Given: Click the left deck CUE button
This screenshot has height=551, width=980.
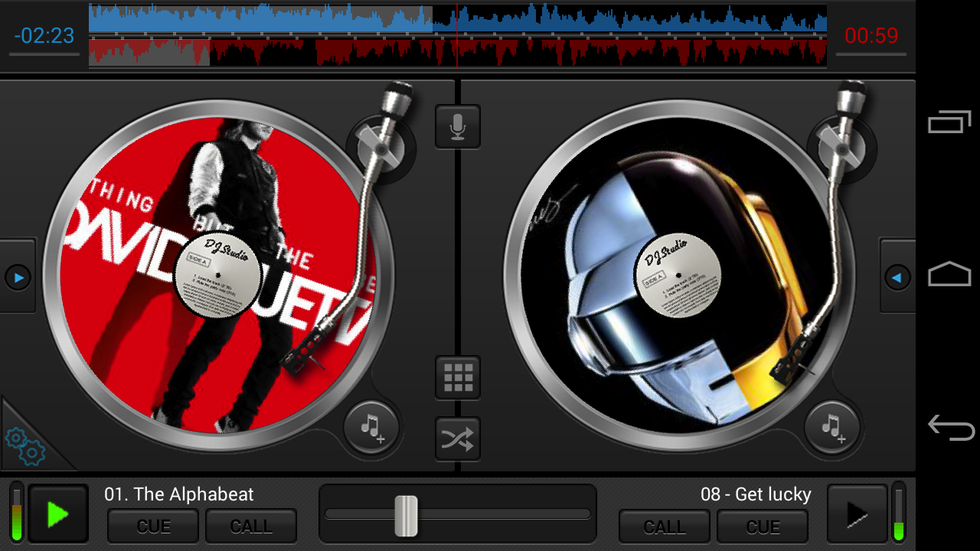Looking at the screenshot, I should tap(153, 527).
